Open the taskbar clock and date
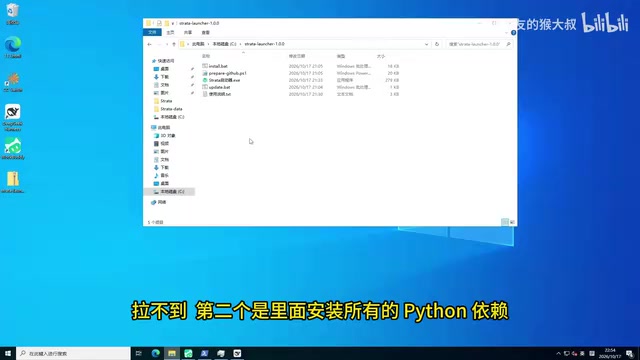The height and width of the screenshot is (360, 640). tap(610, 353)
